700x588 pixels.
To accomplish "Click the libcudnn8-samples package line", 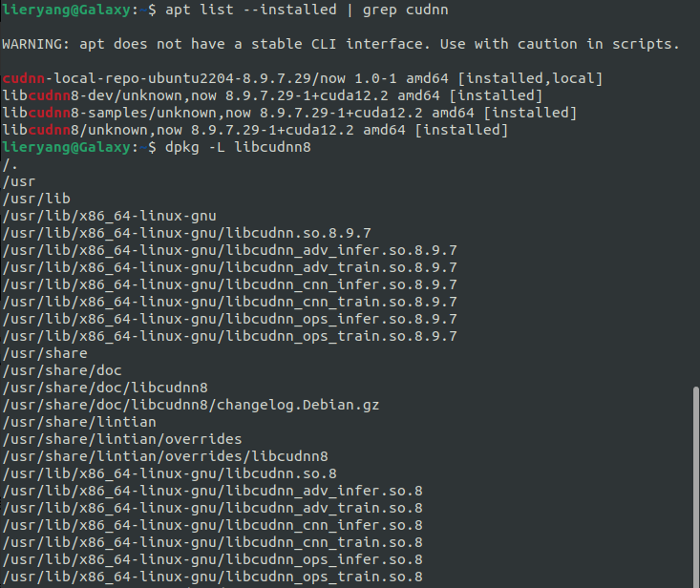I will (289, 113).
